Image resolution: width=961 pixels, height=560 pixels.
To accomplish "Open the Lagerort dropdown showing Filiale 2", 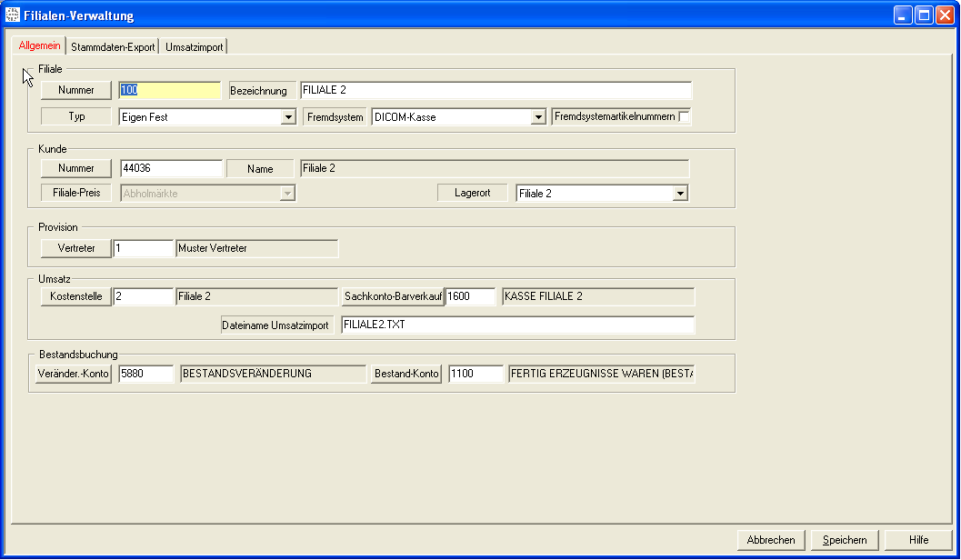I will click(679, 194).
